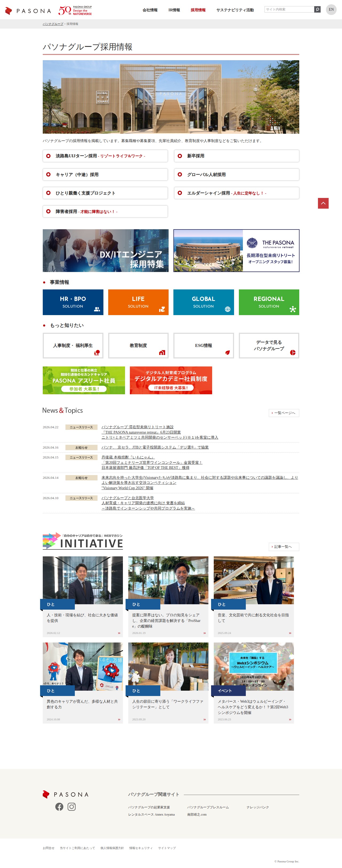The image size is (342, 868).
Task: Open グローバル人材採用 link
Action: coord(236,175)
